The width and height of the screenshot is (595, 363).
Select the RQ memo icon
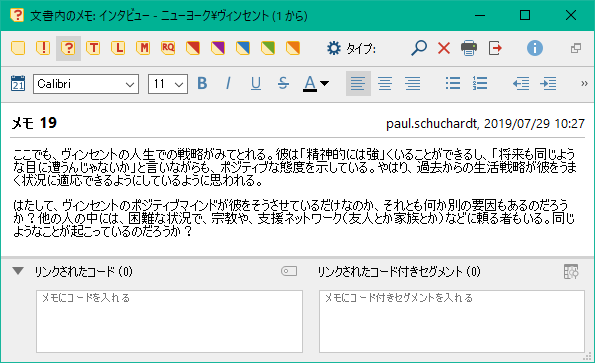click(168, 48)
